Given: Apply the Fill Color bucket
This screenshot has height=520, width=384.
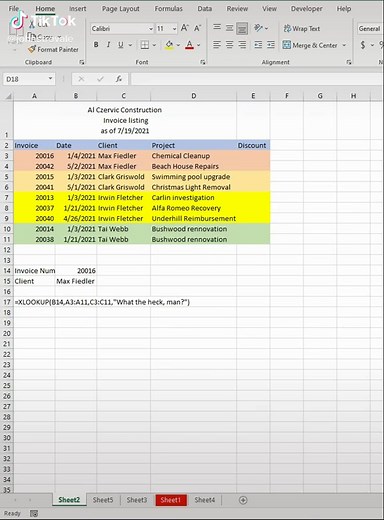Looking at the screenshot, I should click(169, 45).
